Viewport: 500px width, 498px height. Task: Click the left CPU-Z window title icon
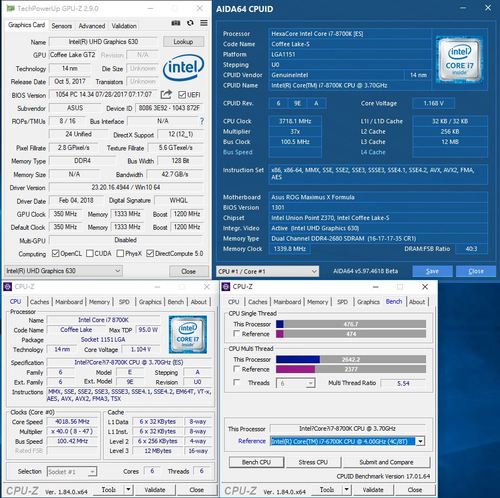coord(8,287)
